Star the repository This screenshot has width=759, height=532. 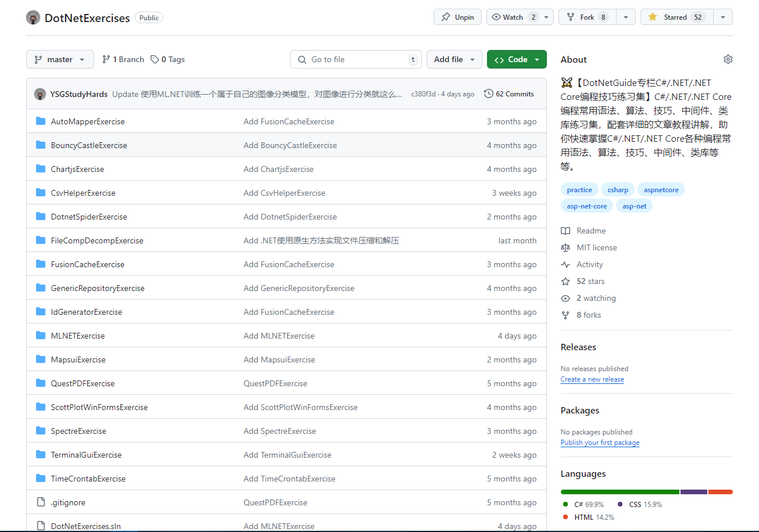tap(674, 17)
